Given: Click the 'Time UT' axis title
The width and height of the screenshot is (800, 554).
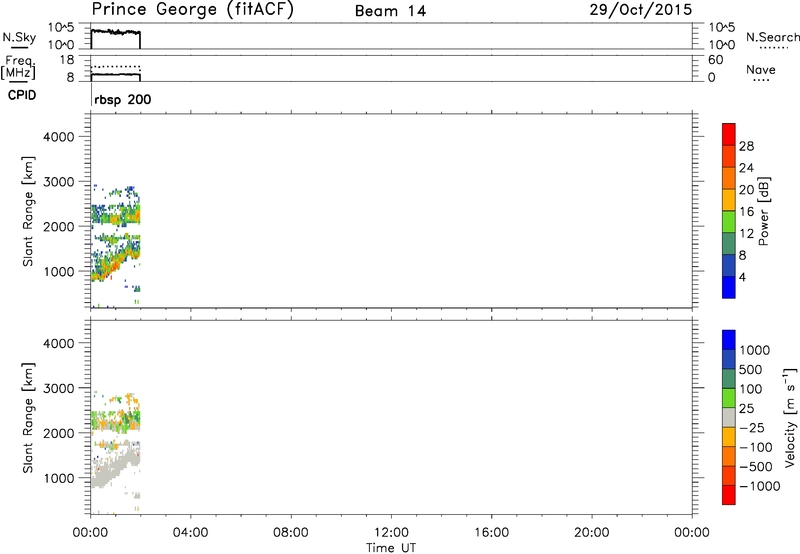Looking at the screenshot, I should coord(391,548).
